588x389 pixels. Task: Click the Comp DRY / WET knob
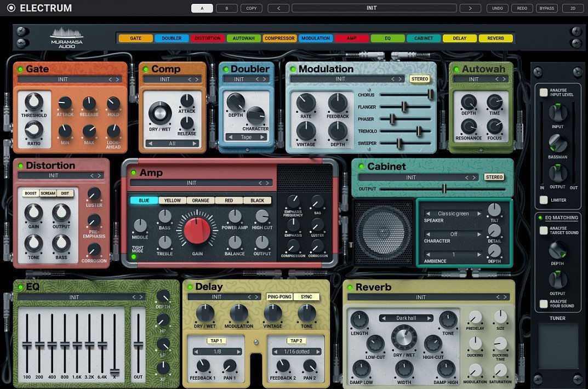[159, 113]
